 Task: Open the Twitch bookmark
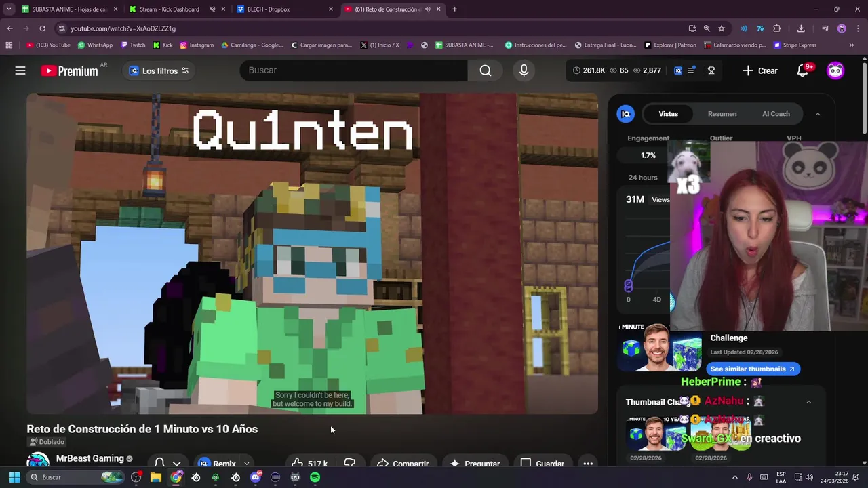(133, 45)
